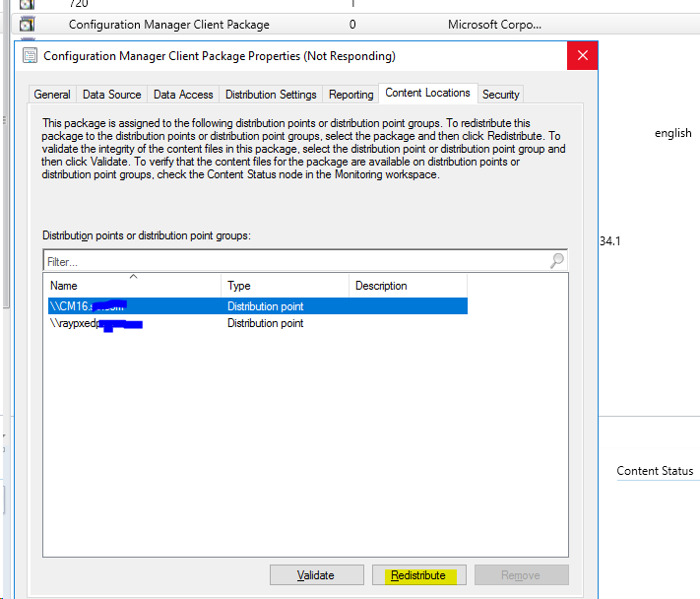700x599 pixels.
Task: Switch to the Data Source tab
Action: click(111, 95)
